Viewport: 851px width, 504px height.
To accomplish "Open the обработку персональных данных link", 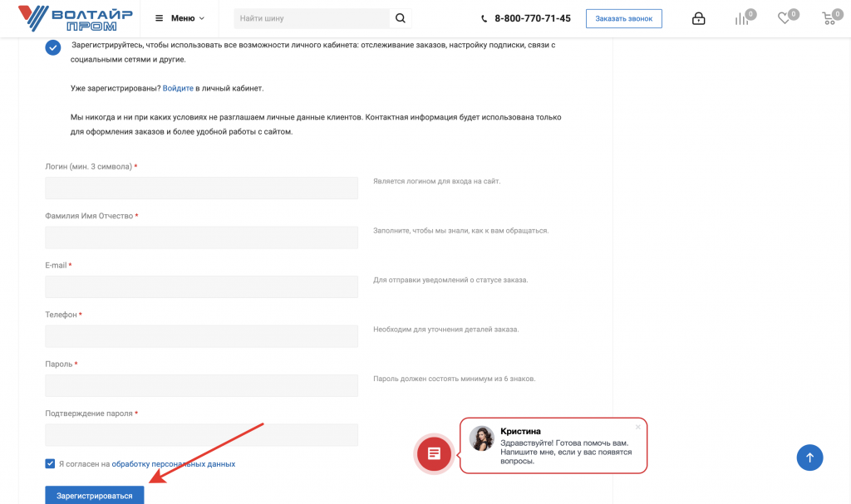I will click(173, 464).
